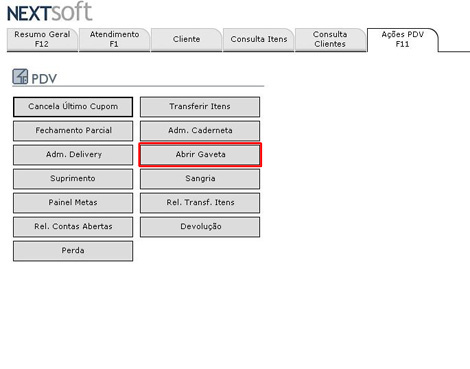Click the PDV section icon
The width and height of the screenshot is (470, 369).
(x=20, y=76)
